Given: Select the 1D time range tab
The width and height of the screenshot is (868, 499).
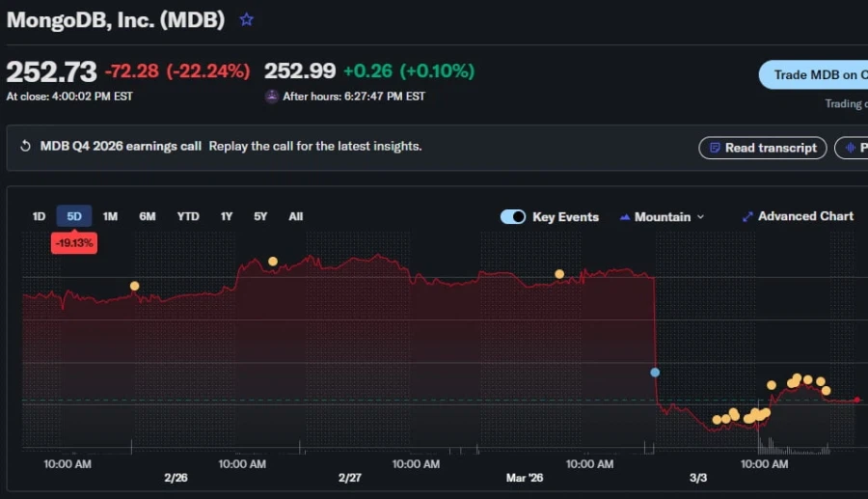Looking at the screenshot, I should coord(39,216).
